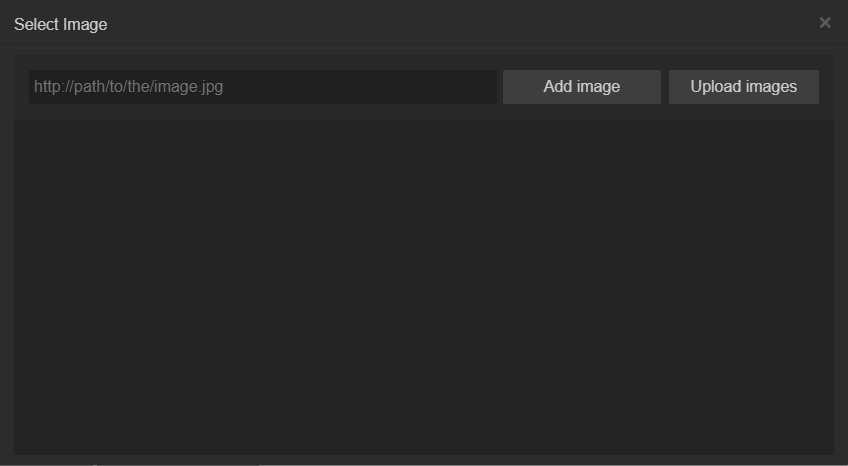This screenshot has height=466, width=848.
Task: Click the image URL input field
Action: point(262,87)
